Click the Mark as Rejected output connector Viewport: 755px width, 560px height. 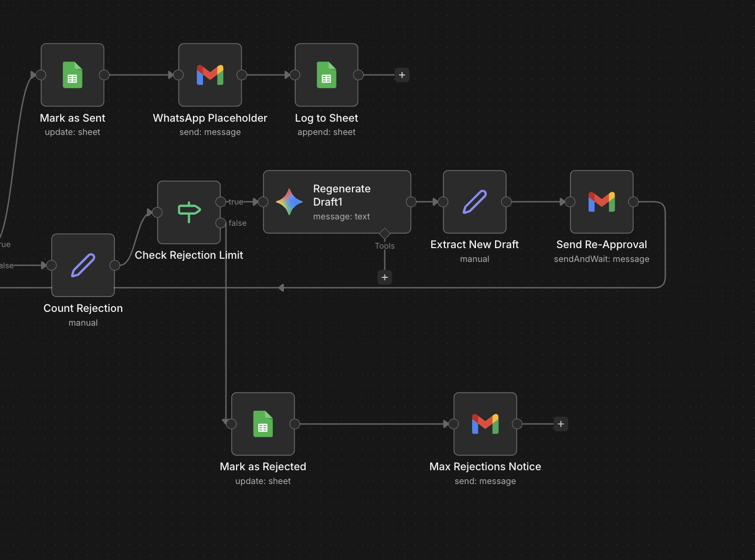click(x=295, y=424)
